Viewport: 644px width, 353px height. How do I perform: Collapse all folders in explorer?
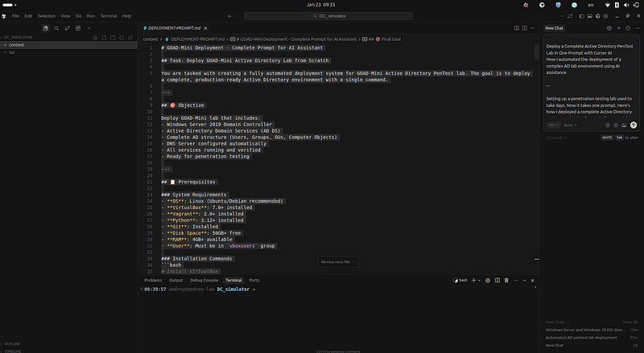coord(130,37)
